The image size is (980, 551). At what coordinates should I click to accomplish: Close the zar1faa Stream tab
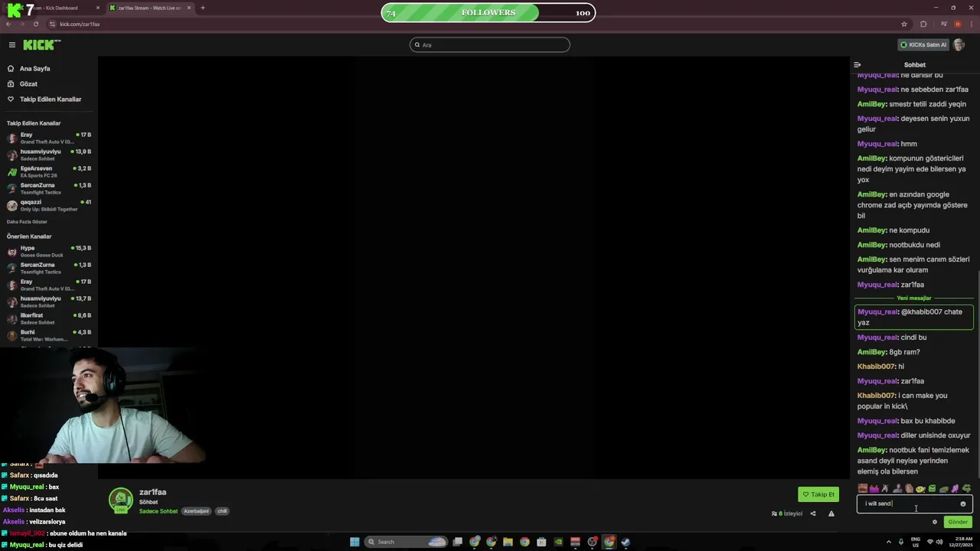tap(189, 8)
